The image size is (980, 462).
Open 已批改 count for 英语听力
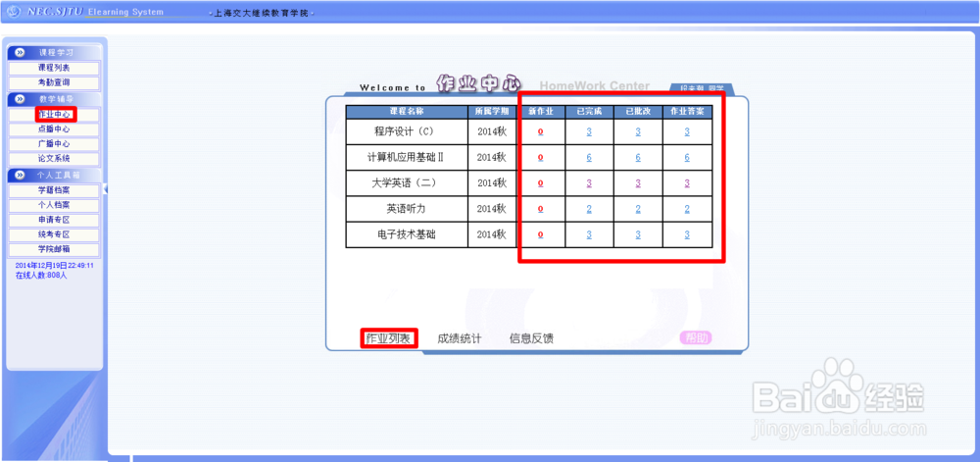(x=638, y=209)
